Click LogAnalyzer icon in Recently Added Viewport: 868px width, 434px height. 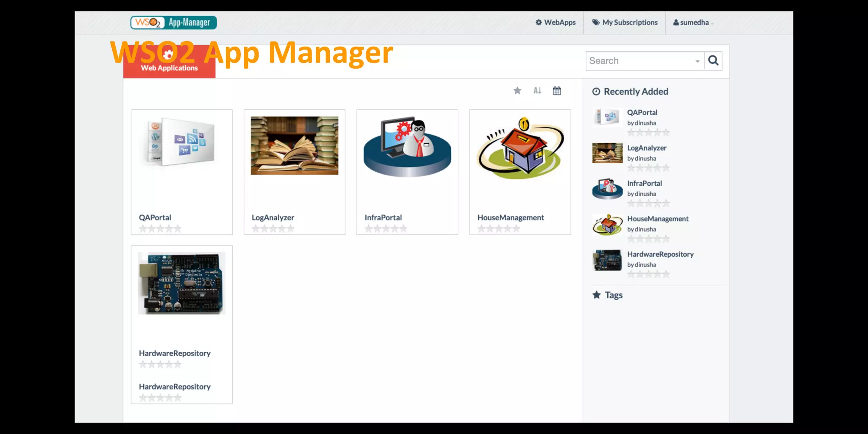[607, 153]
